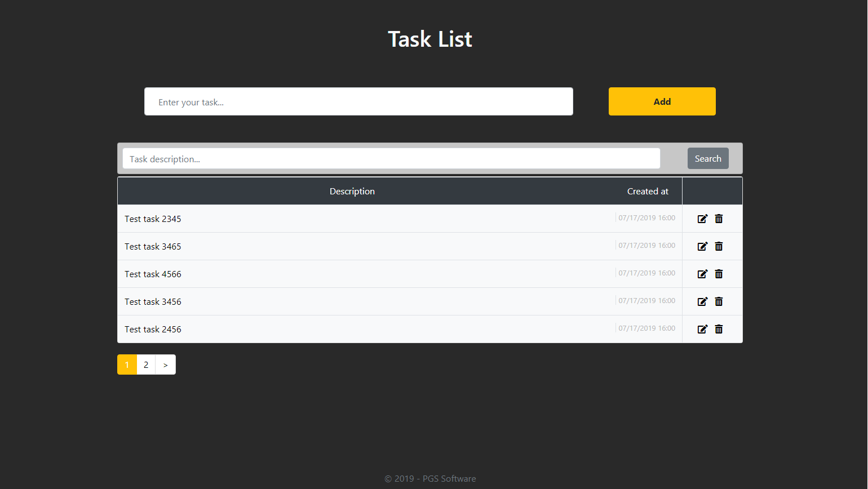This screenshot has width=868, height=489.
Task: Click the delete icon next to Test task 3456
Action: pos(719,301)
